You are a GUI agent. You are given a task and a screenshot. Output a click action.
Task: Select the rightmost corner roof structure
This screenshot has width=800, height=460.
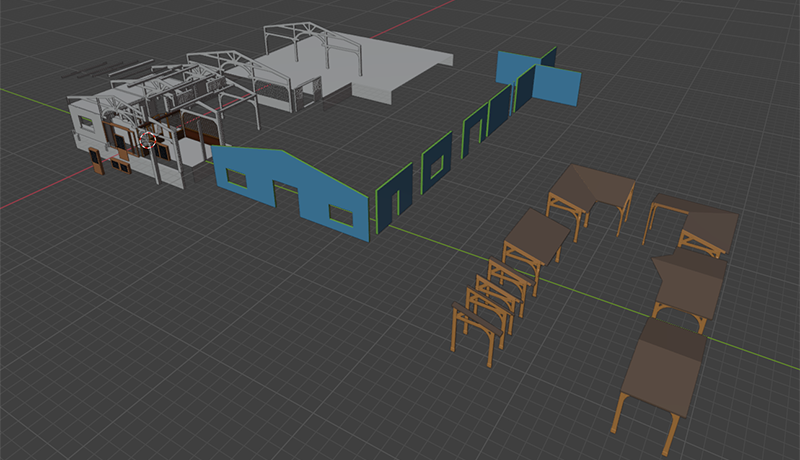click(x=700, y=222)
